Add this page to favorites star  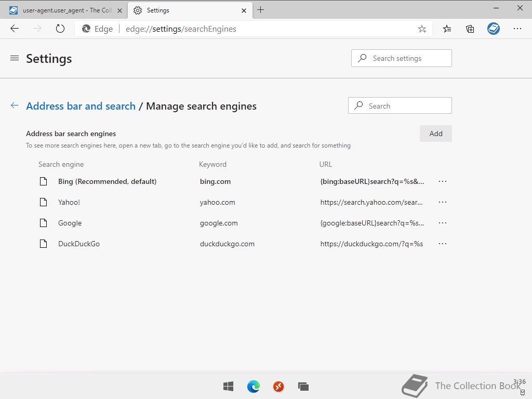(422, 29)
